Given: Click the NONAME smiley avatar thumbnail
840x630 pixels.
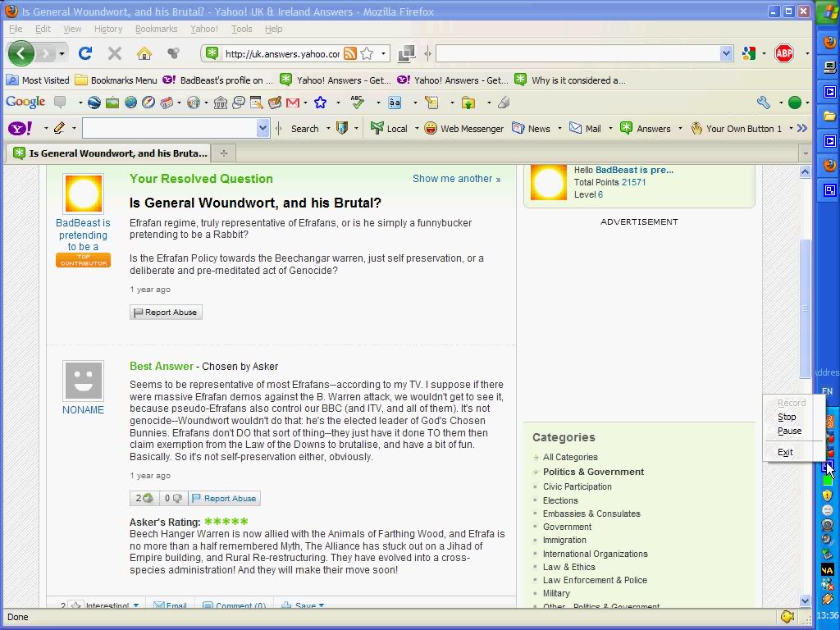Looking at the screenshot, I should point(83,381).
